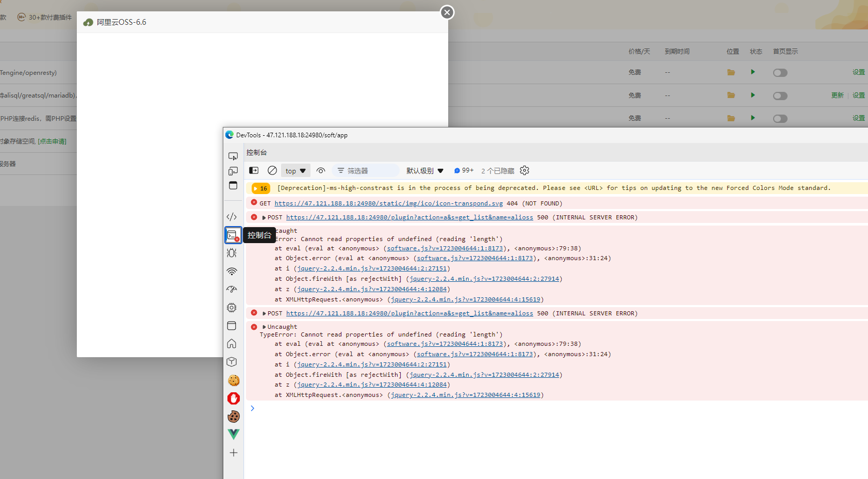Clear the console with the ban icon

(x=272, y=170)
